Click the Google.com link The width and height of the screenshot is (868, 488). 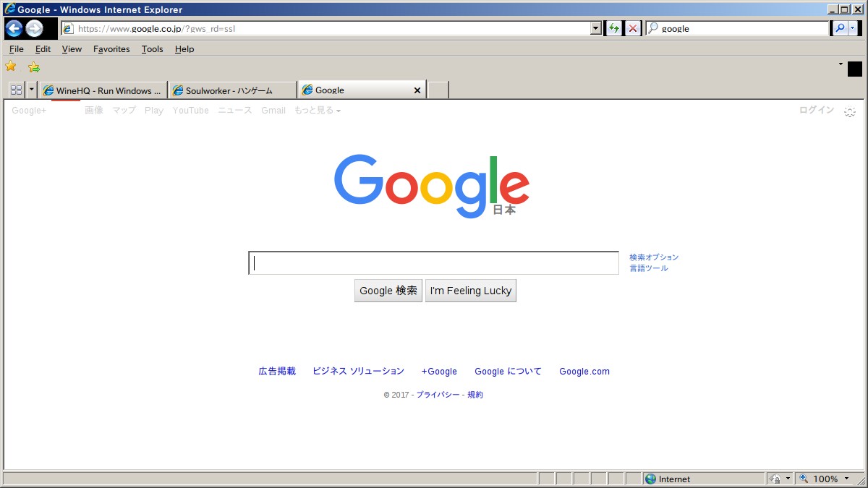(584, 372)
